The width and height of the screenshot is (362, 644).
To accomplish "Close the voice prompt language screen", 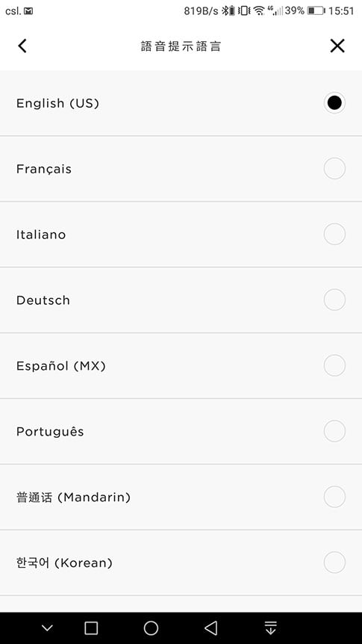I will click(x=337, y=46).
